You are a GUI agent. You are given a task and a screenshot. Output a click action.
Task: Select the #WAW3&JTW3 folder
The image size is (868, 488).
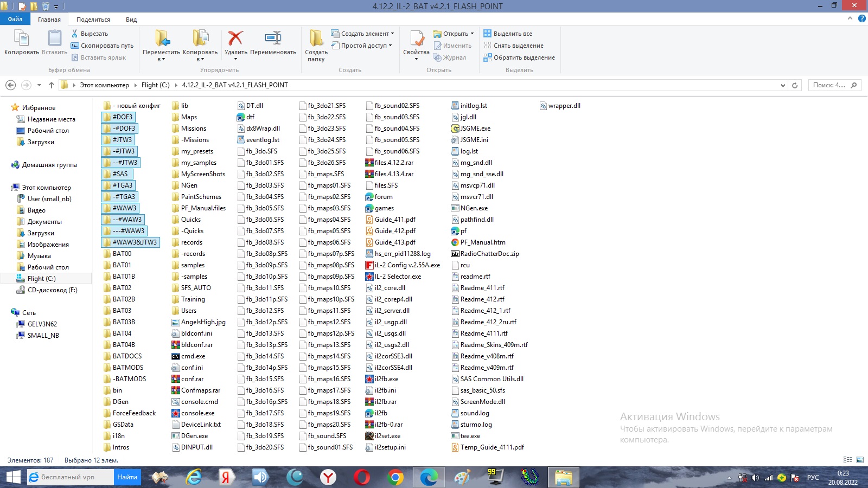[131, 242]
